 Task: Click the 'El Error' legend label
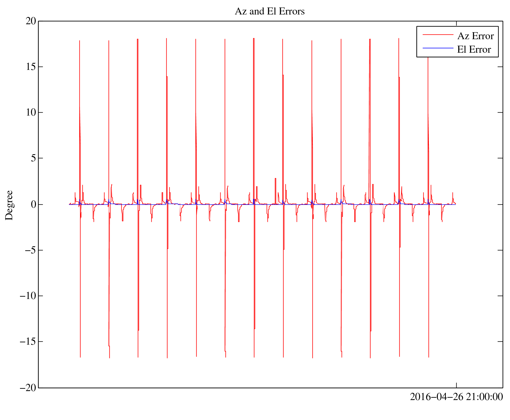pyautogui.click(x=474, y=49)
